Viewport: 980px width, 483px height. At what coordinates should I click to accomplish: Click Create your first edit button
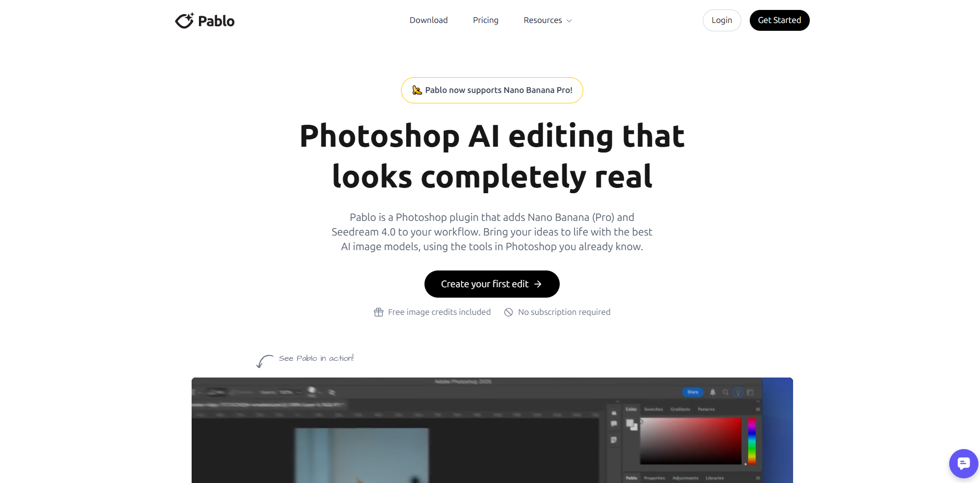coord(492,284)
